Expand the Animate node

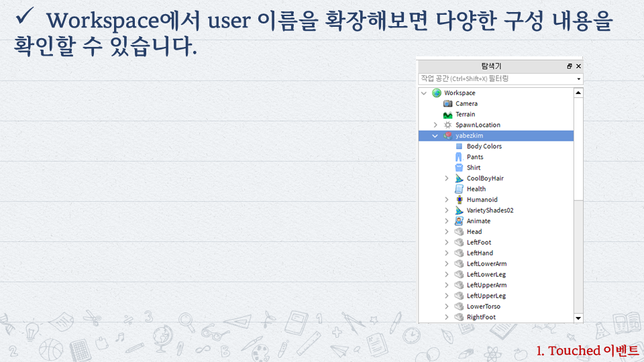[x=447, y=221]
